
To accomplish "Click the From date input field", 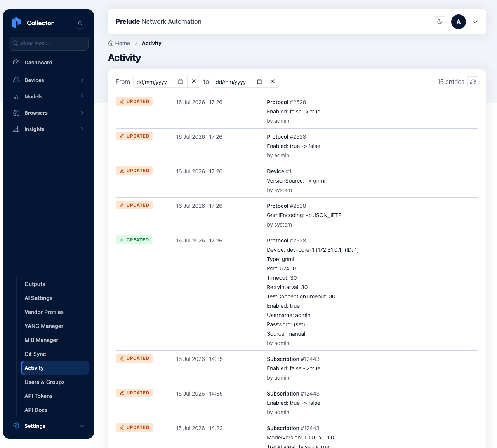I will [x=160, y=82].
